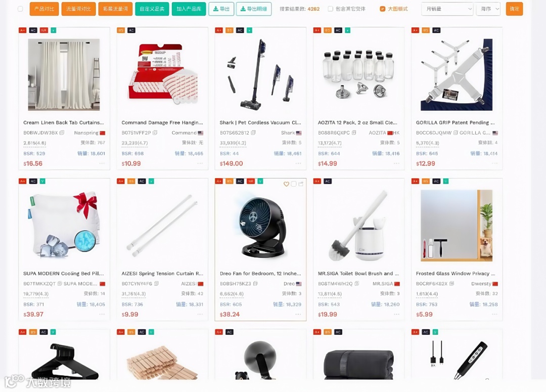Enable 包含其它变体 checkbox
The height and width of the screenshot is (392, 546).
[x=331, y=9]
